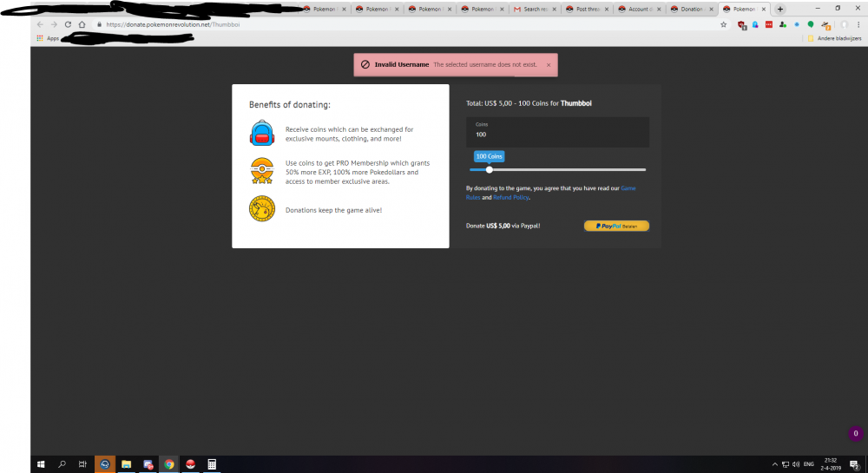Image resolution: width=868 pixels, height=473 pixels.
Task: Bookmark this page with the star icon
Action: 724,24
